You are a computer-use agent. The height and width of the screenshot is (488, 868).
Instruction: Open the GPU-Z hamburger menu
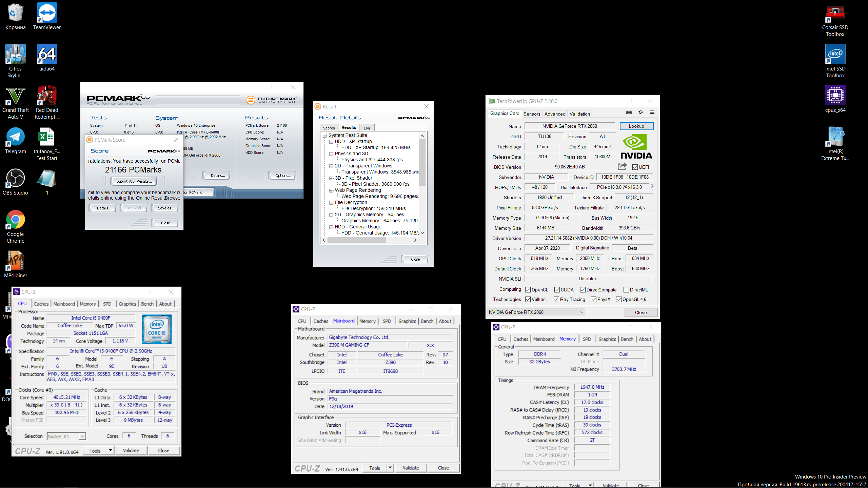pyautogui.click(x=652, y=113)
